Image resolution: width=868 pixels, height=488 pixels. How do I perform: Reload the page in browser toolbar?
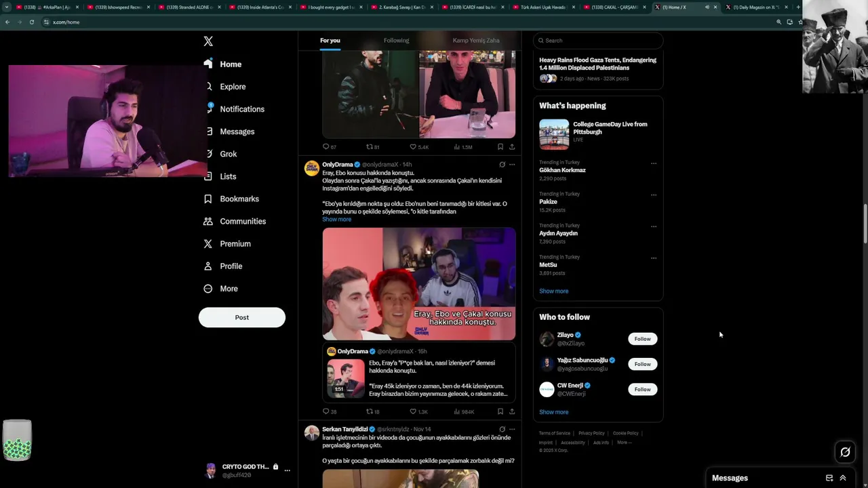point(31,22)
